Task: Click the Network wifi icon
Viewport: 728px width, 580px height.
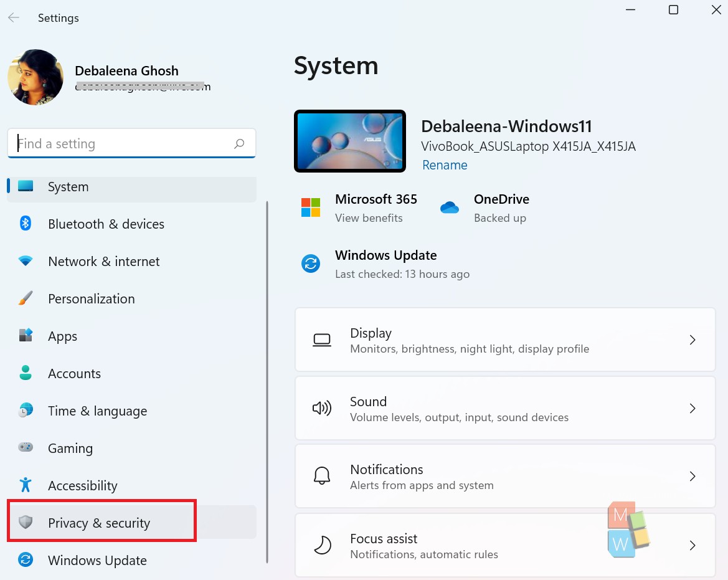Action: [26, 261]
